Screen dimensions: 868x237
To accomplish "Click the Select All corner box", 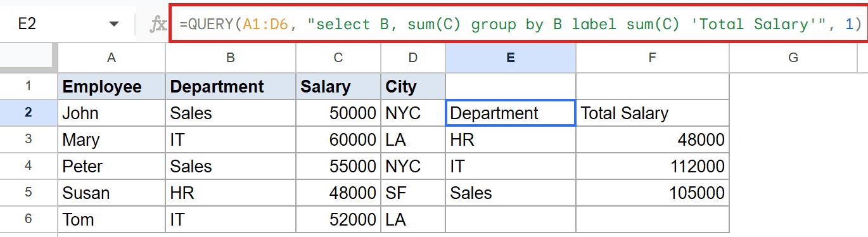I will (x=29, y=58).
